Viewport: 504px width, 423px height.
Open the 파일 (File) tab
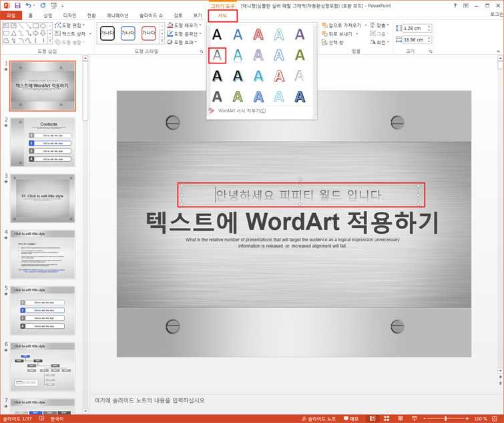click(x=11, y=15)
